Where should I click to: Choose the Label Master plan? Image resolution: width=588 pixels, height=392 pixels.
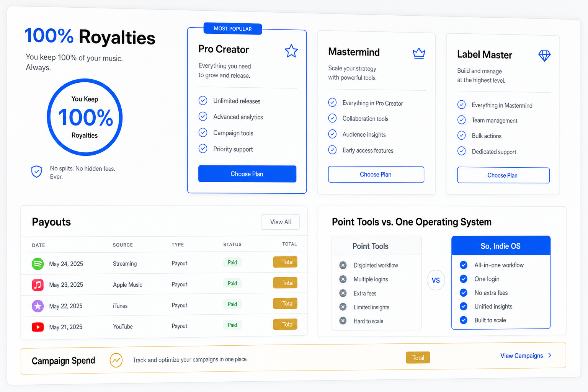coord(503,175)
